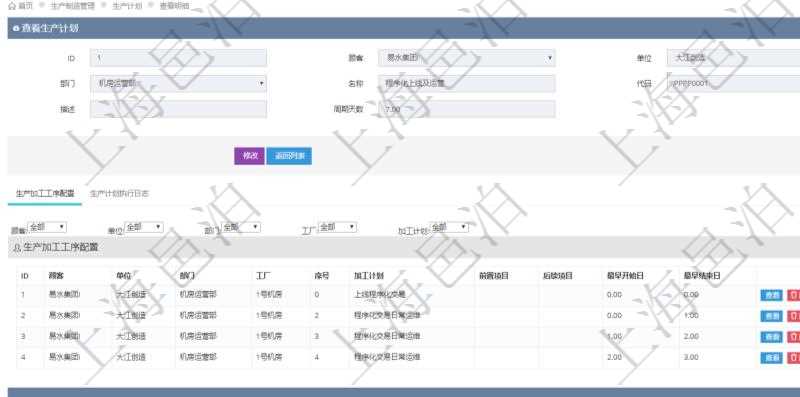Viewport: 800px width, 397px height.
Task: Expand the 工厂 filter dropdown
Action: pyautogui.click(x=337, y=227)
